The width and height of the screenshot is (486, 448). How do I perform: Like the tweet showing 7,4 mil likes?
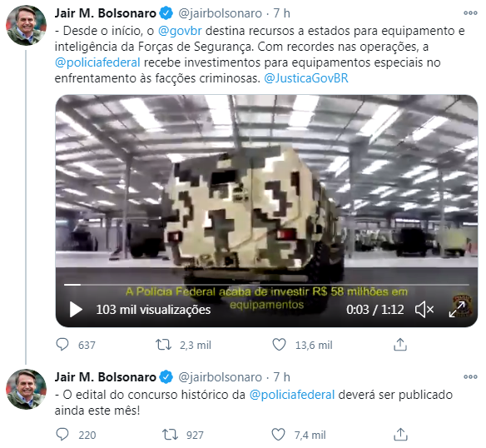tap(278, 435)
